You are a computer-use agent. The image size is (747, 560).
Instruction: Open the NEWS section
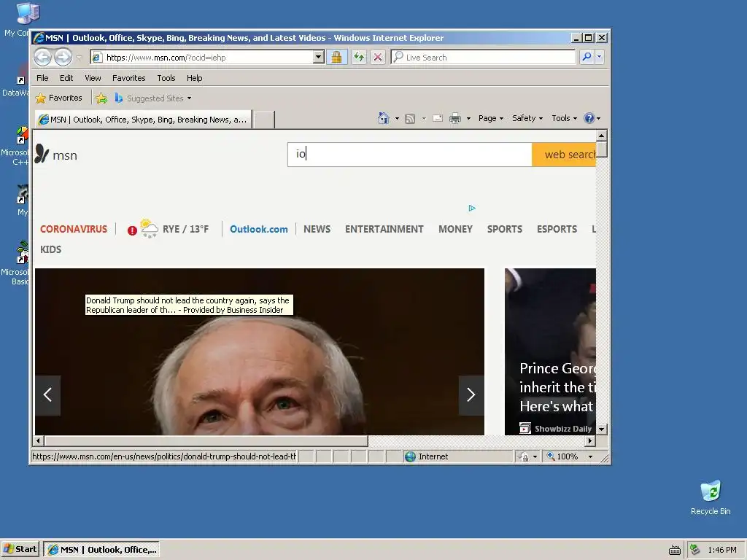pos(317,229)
